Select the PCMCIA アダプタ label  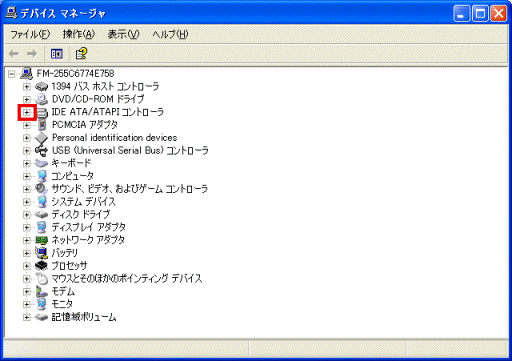[85, 125]
